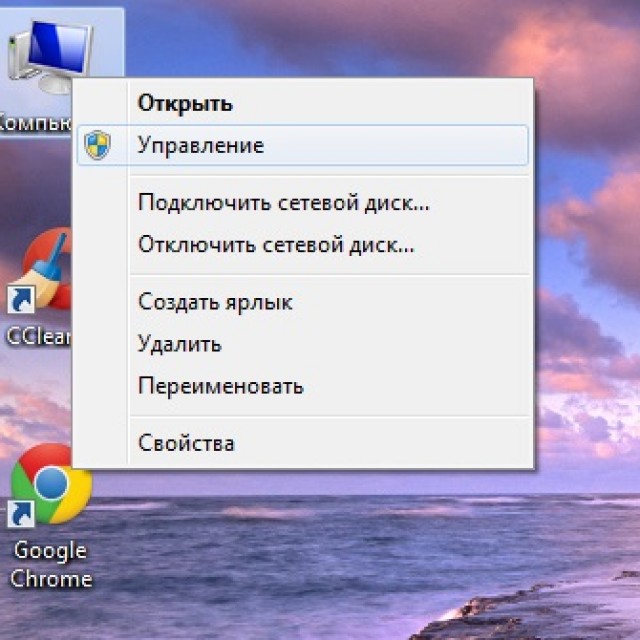
Task: Select Создать ярлык in the menu
Action: pyautogui.click(x=303, y=302)
